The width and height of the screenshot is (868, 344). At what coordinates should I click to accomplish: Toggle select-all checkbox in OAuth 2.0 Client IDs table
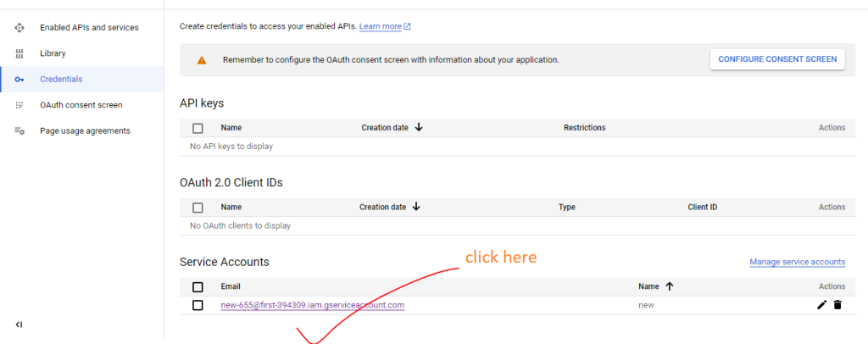198,207
